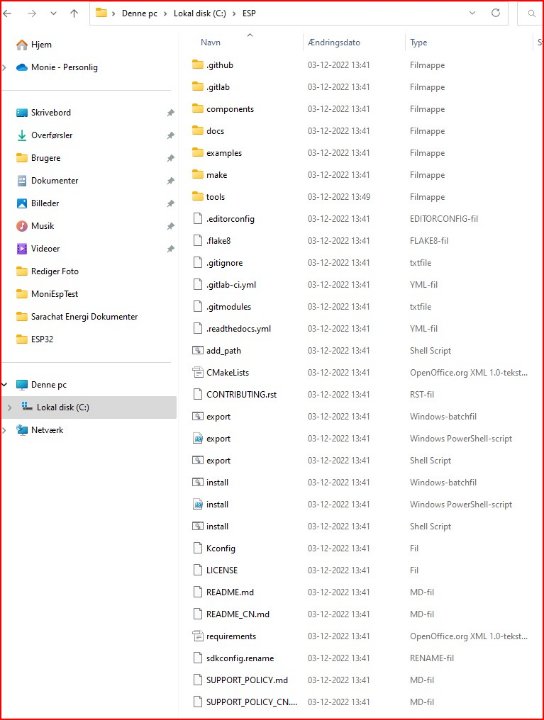
Task: Click the search magnifier icon
Action: pos(531,13)
